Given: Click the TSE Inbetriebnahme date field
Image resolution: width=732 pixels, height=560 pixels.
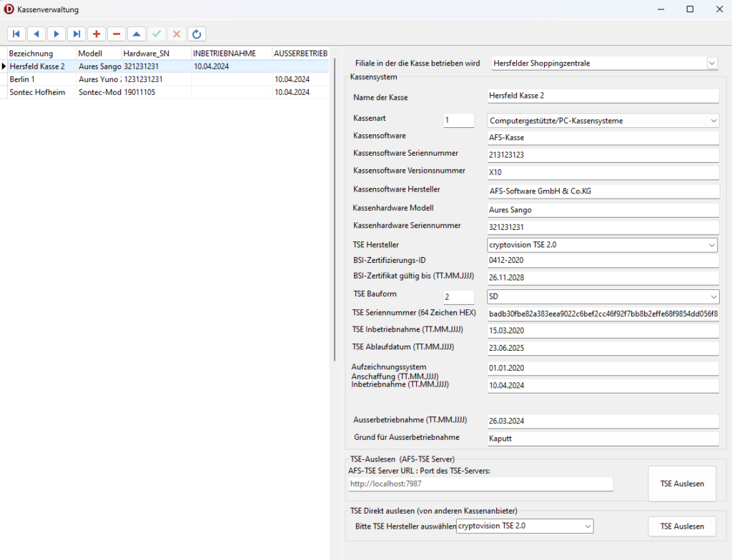Looking at the screenshot, I should (603, 331).
